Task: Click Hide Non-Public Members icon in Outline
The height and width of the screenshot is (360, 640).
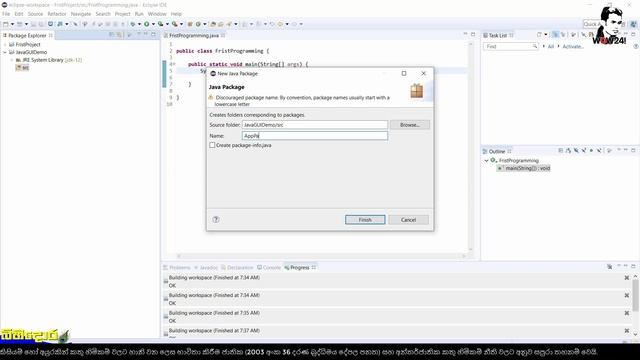Action: coord(591,150)
